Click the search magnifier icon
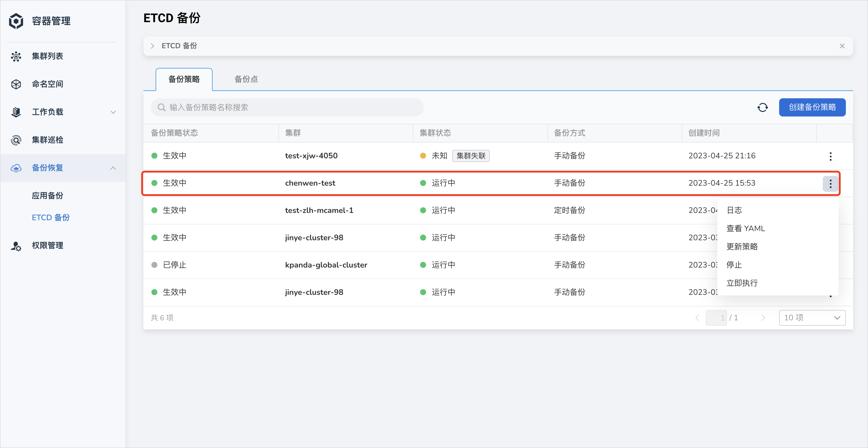The height and width of the screenshot is (448, 868). (161, 108)
